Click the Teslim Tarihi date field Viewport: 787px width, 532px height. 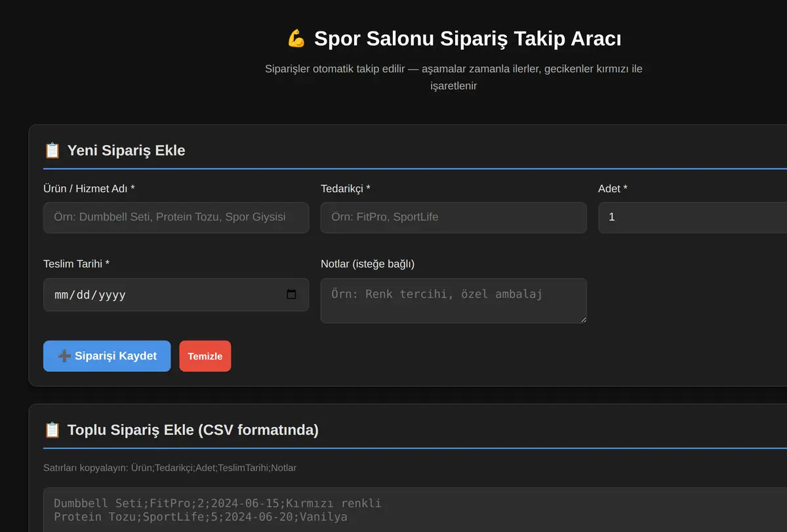point(176,295)
